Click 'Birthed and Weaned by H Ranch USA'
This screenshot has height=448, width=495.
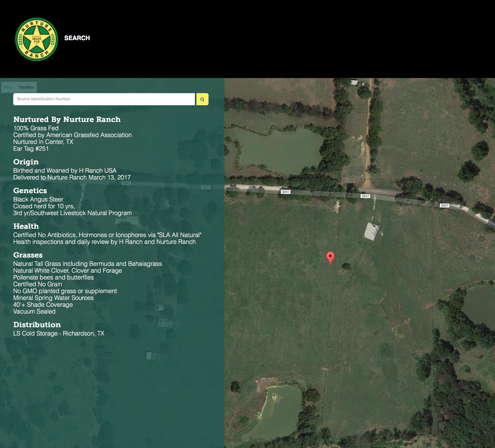pos(65,171)
